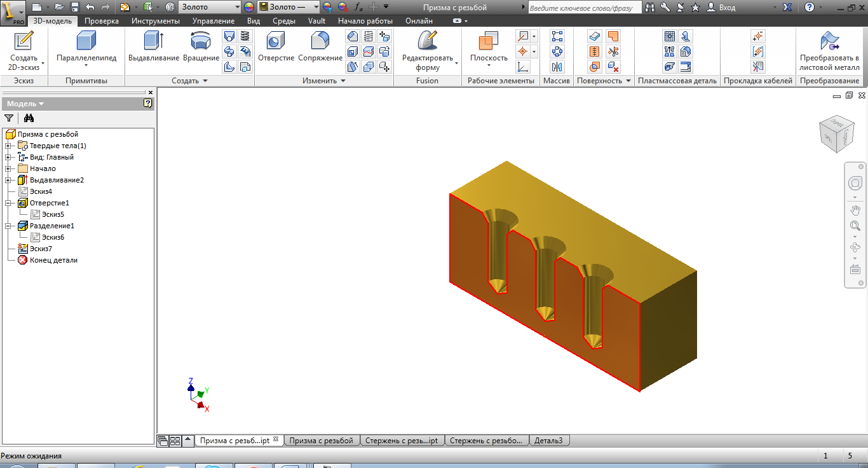This screenshot has width=868, height=468.
Task: Select the Circular pattern icon in Массив
Action: [557, 52]
